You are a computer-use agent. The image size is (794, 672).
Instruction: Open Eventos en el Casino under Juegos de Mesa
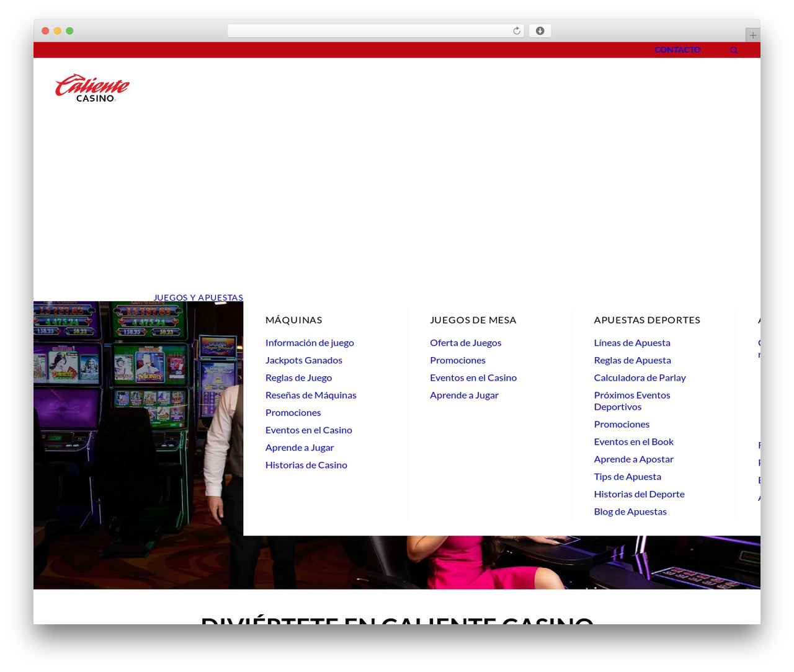[x=473, y=378]
